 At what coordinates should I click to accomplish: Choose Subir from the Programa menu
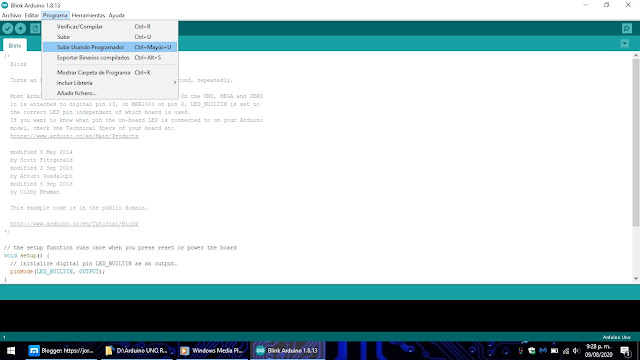pyautogui.click(x=110, y=37)
